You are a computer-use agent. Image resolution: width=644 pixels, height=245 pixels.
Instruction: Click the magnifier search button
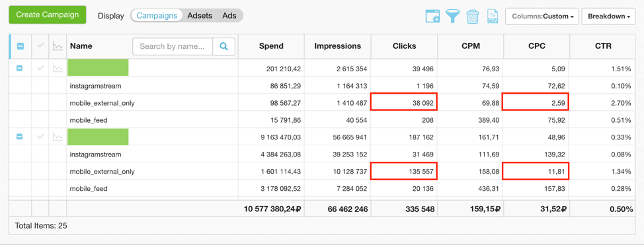[x=224, y=46]
